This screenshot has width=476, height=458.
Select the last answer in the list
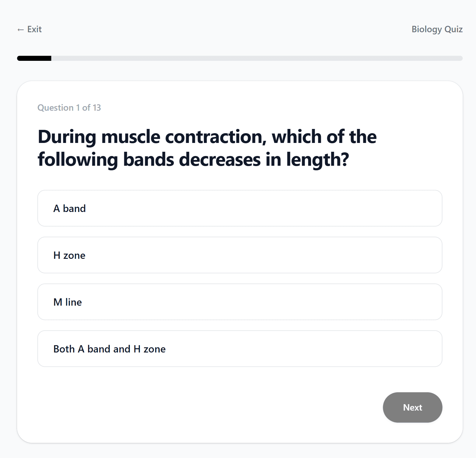point(239,349)
